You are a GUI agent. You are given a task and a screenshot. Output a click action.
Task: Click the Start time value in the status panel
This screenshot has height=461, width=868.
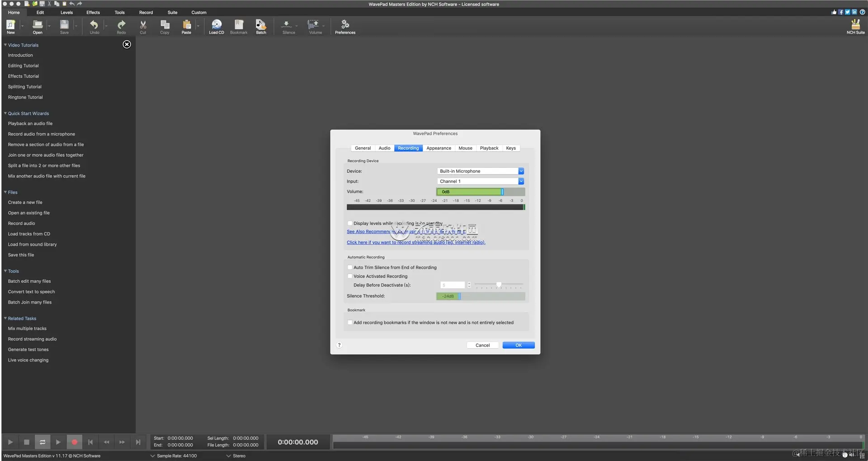(x=180, y=438)
